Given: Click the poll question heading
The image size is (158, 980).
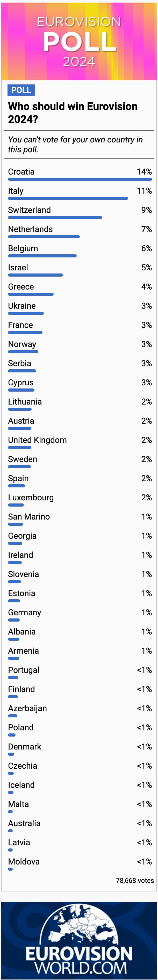Looking at the screenshot, I should tap(73, 113).
